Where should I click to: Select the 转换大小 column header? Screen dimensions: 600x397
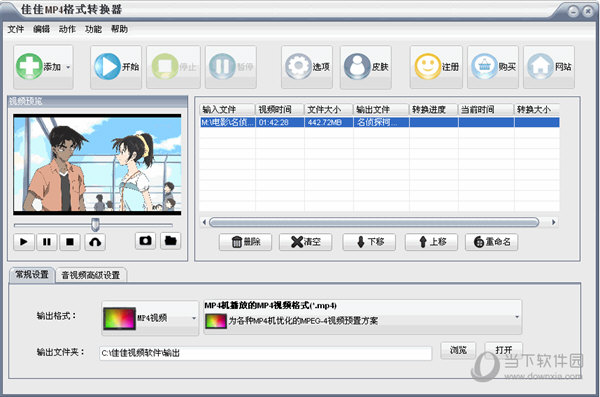click(x=537, y=109)
